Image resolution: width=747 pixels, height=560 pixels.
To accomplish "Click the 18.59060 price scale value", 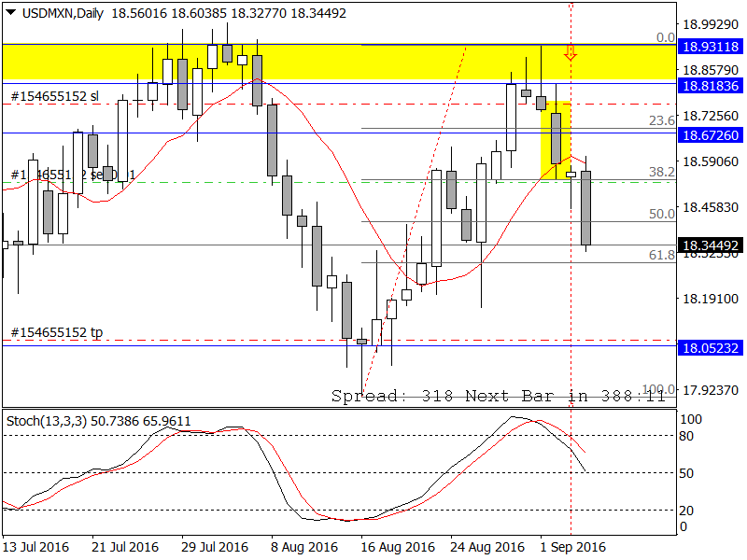I will coord(711,161).
